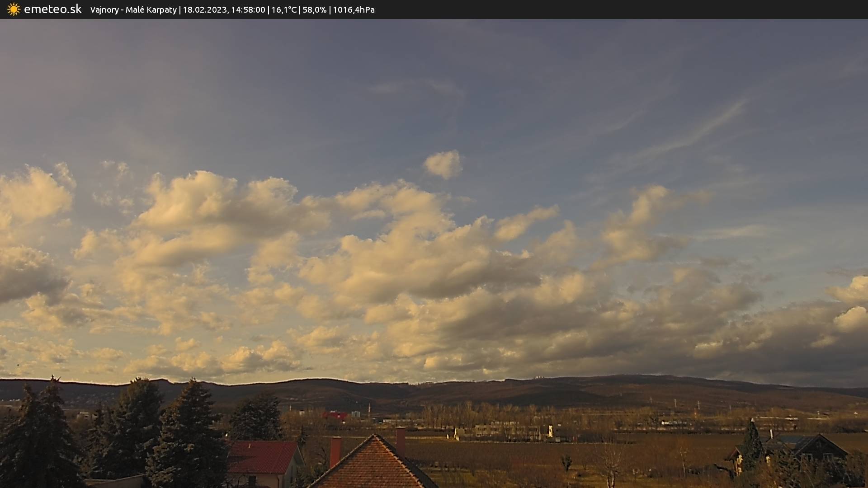Click the distant red-roofed building
The image size is (868, 488).
[335, 415]
